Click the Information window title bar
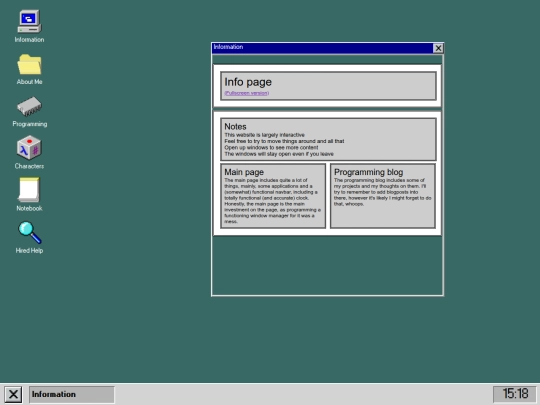540x405 pixels. [x=322, y=48]
